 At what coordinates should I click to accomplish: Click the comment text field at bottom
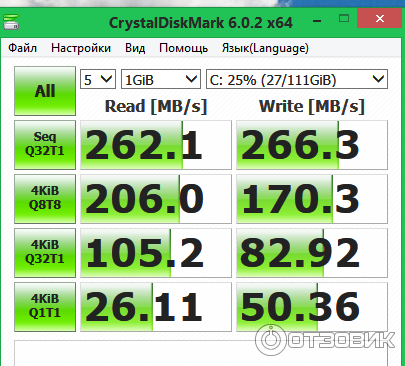(x=201, y=353)
